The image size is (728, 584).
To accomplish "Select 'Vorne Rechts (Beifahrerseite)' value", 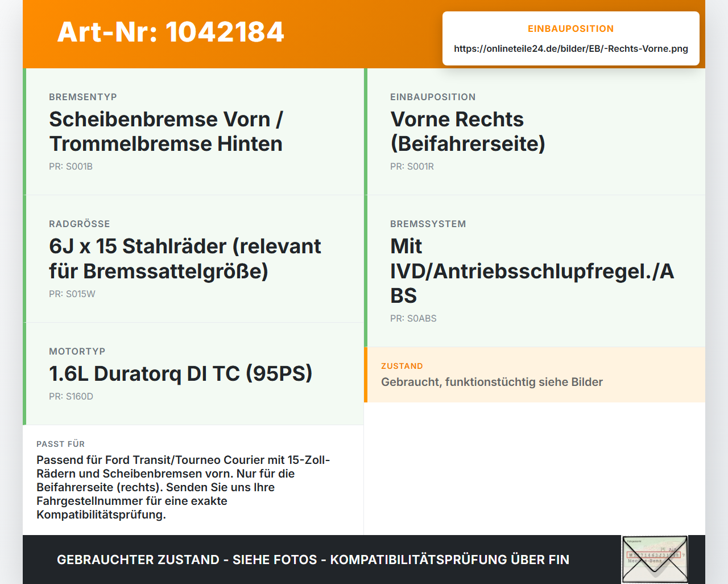I will (468, 131).
